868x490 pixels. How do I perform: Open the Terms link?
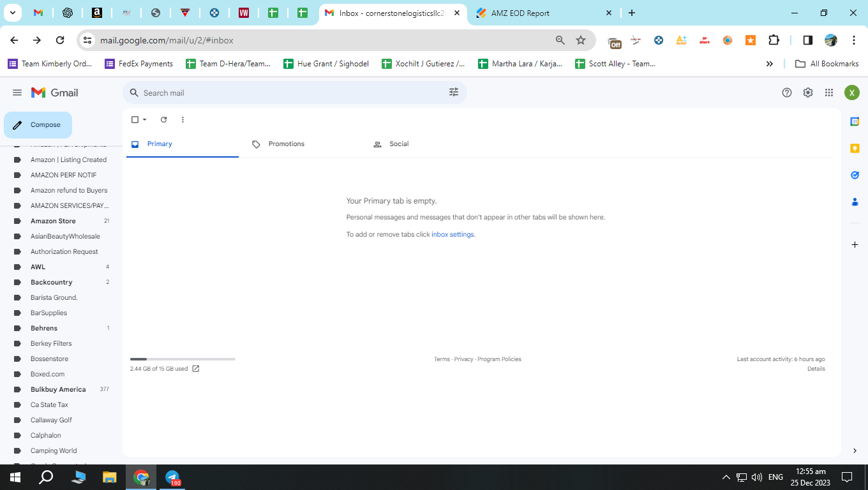(x=442, y=359)
